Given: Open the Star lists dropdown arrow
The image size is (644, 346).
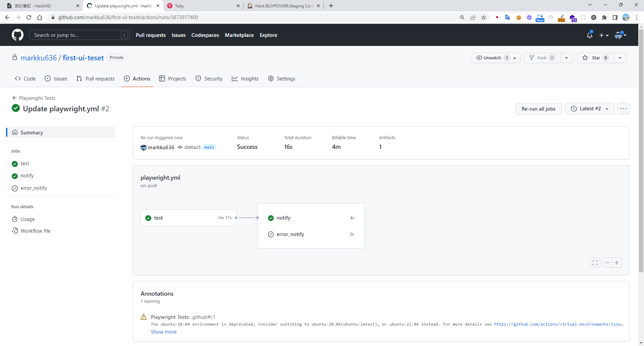Looking at the screenshot, I should pos(620,58).
